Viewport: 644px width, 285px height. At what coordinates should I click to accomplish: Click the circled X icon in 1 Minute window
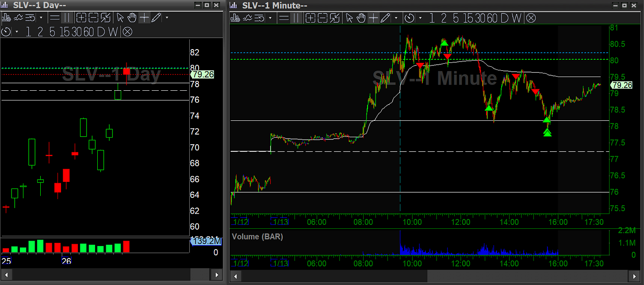tap(531, 18)
